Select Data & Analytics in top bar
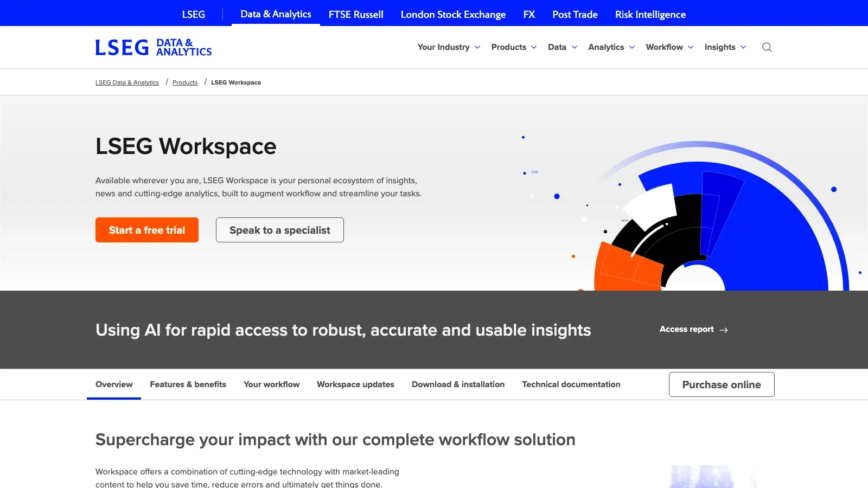Viewport: 868px width, 488px height. [x=276, y=14]
